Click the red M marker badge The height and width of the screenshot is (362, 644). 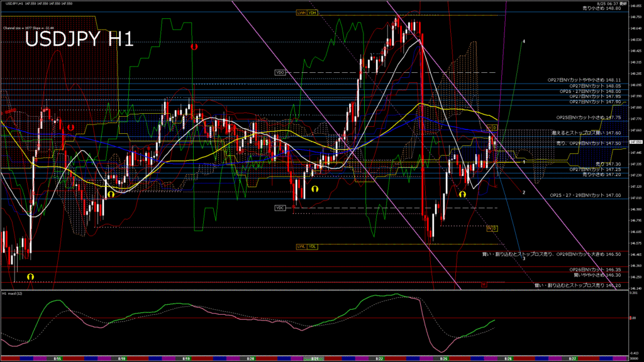(484, 285)
